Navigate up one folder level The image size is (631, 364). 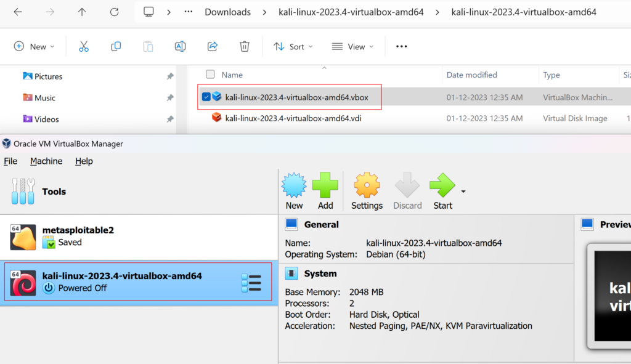click(x=82, y=12)
